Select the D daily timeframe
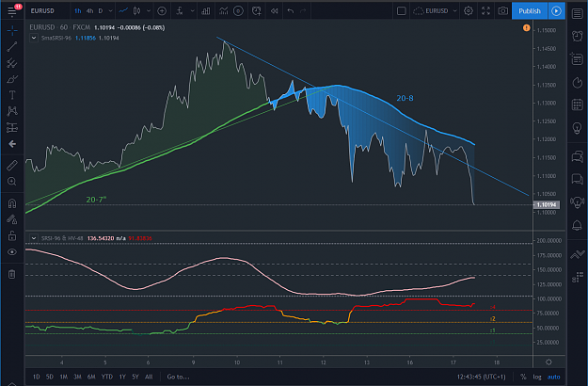Viewport: 588px width, 386px height. (x=101, y=11)
